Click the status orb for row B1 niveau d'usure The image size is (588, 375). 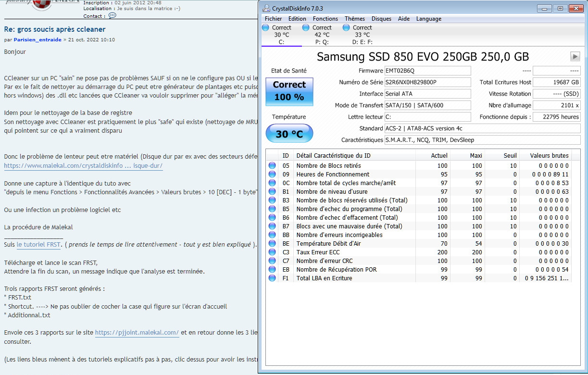tap(272, 192)
